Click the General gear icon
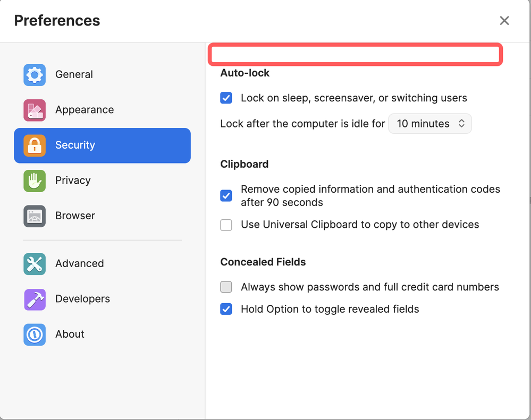Screen dimensions: 531x420 35,75
